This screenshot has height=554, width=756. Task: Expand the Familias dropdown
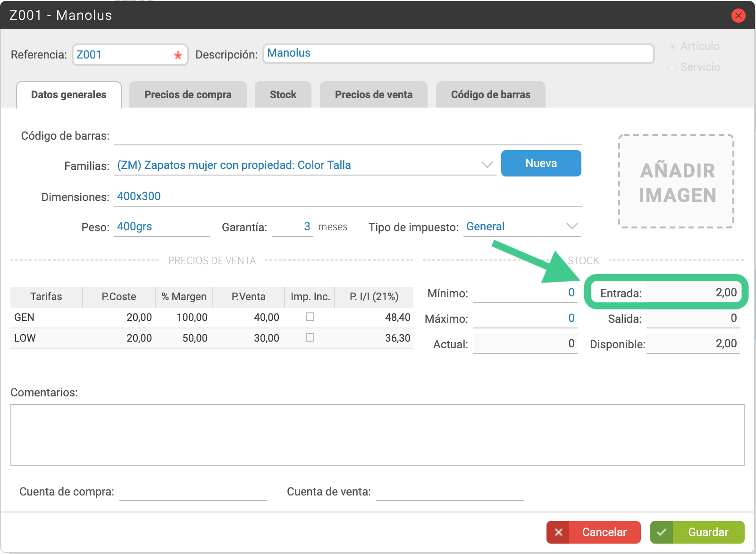[487, 165]
